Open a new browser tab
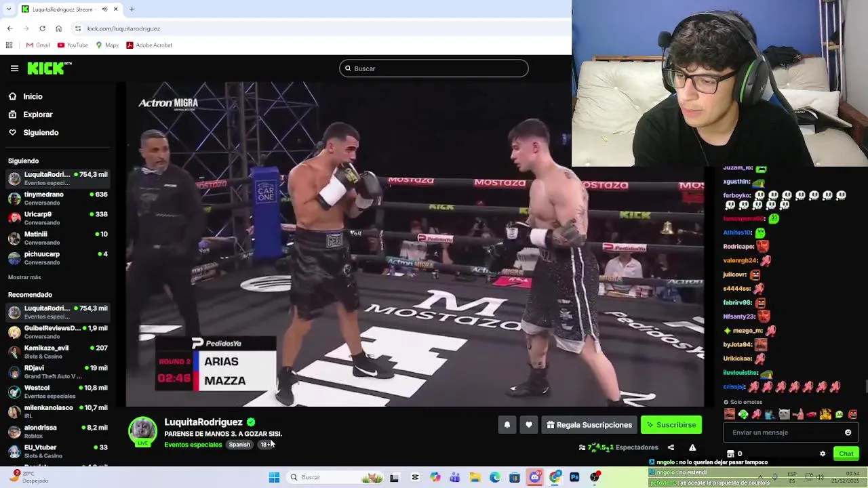 point(132,9)
